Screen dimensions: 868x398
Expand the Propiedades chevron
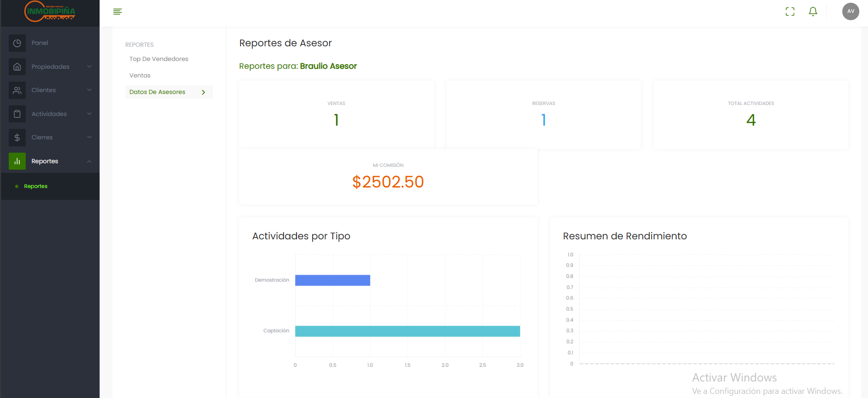(x=90, y=66)
